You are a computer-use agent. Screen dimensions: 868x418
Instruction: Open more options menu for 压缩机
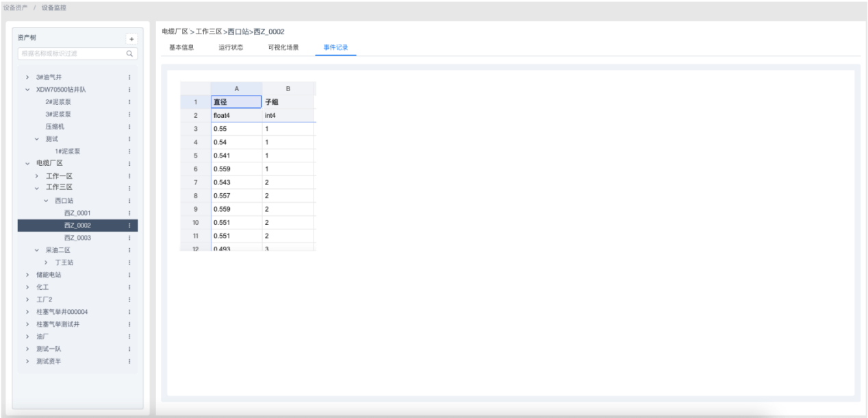[129, 127]
